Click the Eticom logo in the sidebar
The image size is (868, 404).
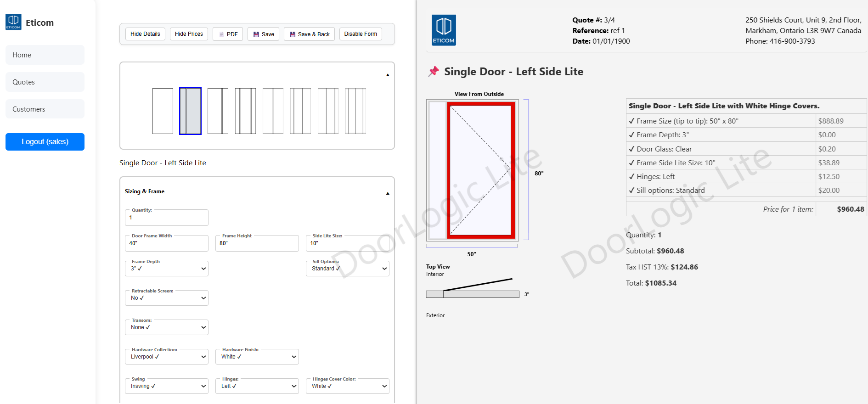click(x=13, y=22)
